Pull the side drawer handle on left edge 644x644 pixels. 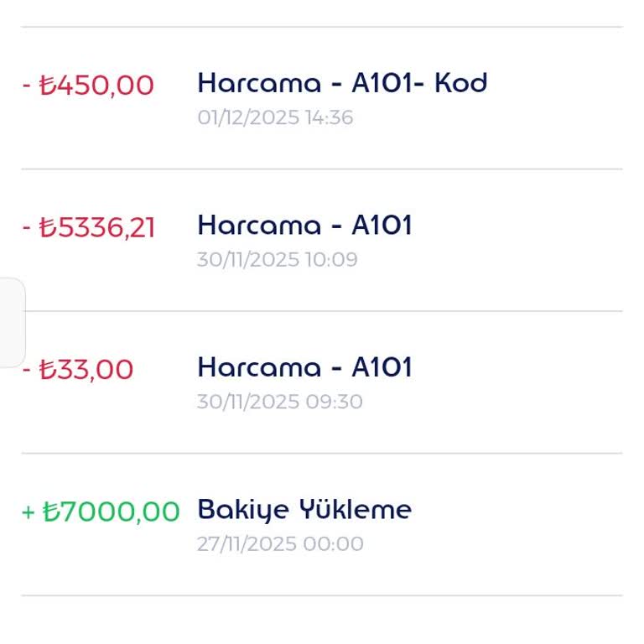click(12, 323)
